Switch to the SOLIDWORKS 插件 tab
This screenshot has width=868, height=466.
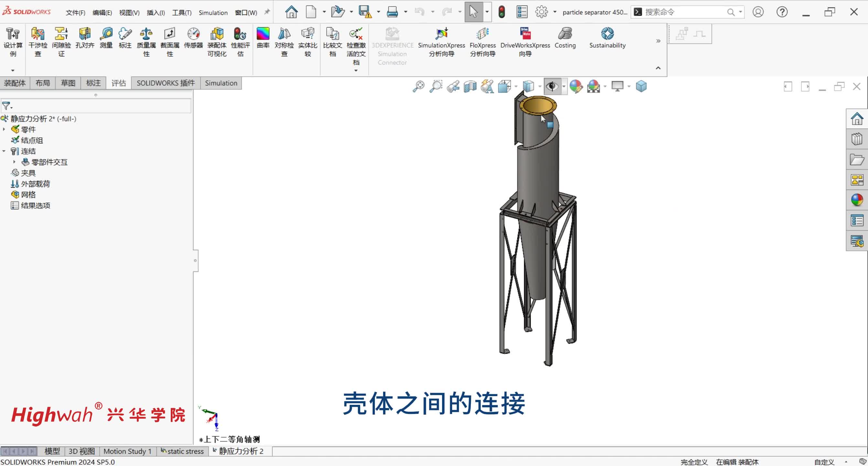point(165,83)
